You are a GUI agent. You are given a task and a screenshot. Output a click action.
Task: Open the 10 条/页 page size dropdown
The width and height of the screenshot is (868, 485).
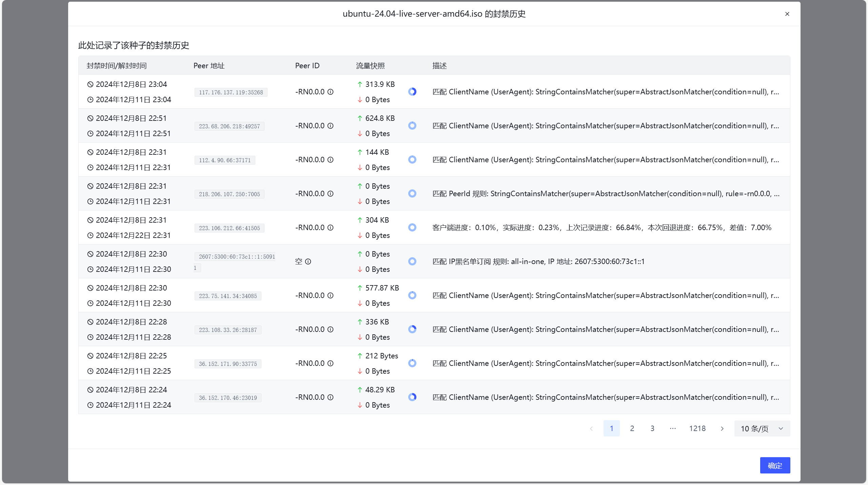[761, 428]
